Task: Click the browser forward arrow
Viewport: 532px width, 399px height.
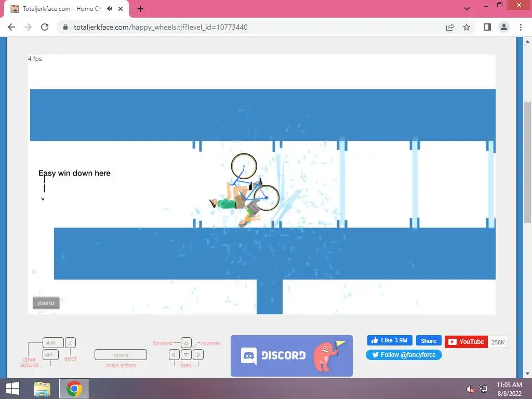Action: pos(28,27)
